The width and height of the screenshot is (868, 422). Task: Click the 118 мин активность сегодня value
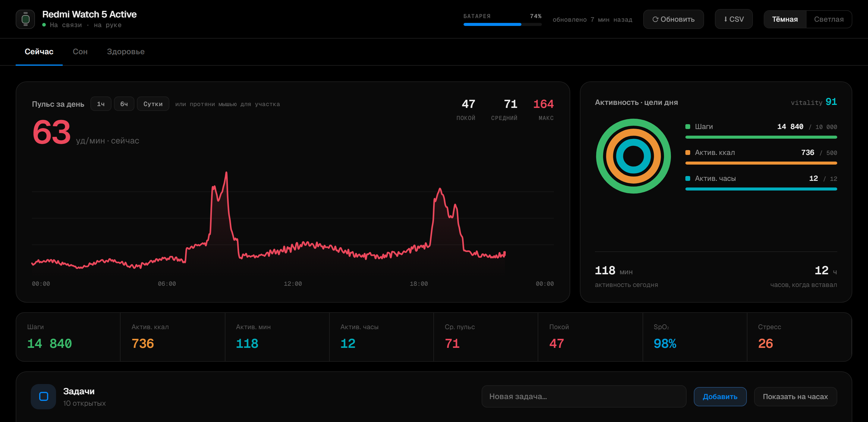(x=614, y=271)
